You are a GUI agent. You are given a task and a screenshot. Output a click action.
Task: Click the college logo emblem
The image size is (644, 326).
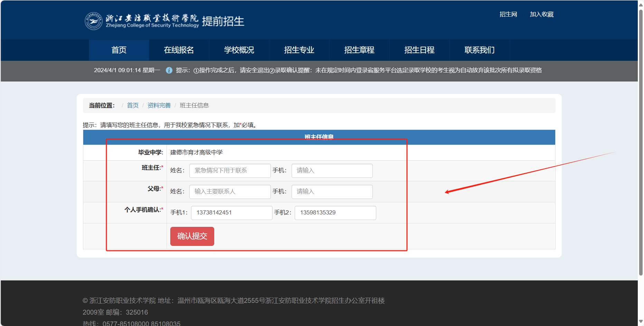click(x=94, y=21)
